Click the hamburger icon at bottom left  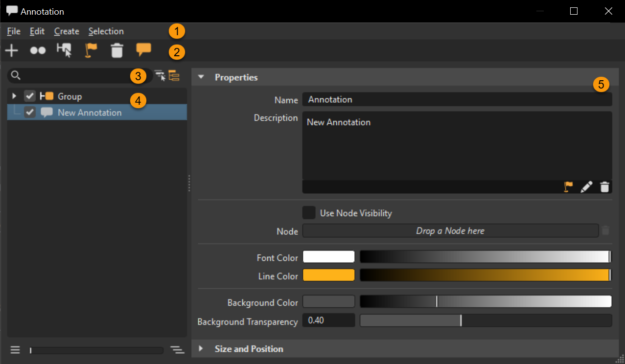(15, 350)
